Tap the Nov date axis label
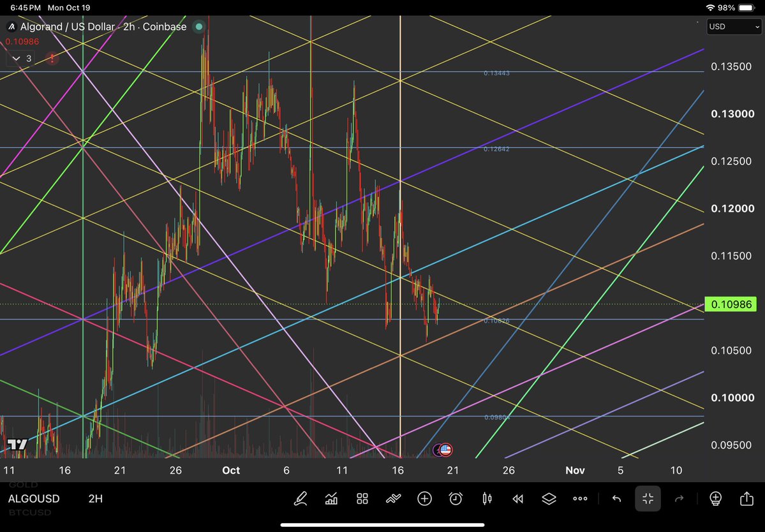 point(575,470)
